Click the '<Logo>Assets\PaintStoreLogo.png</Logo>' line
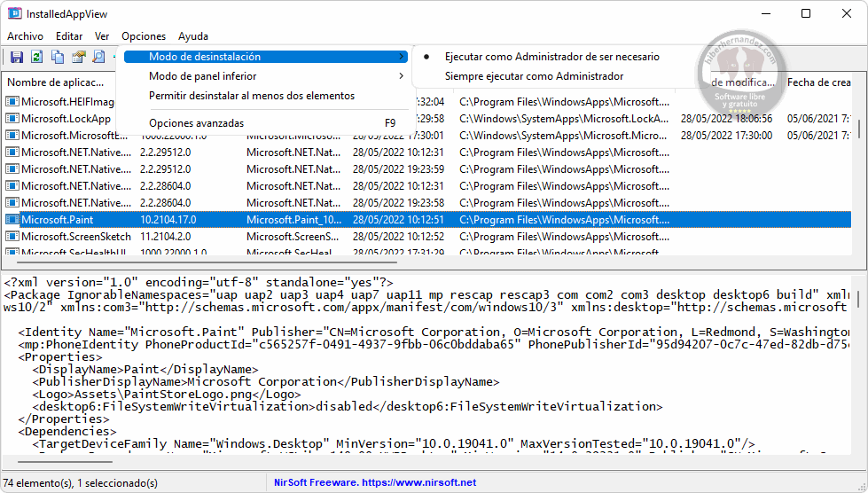The width and height of the screenshot is (868, 493). click(167, 394)
